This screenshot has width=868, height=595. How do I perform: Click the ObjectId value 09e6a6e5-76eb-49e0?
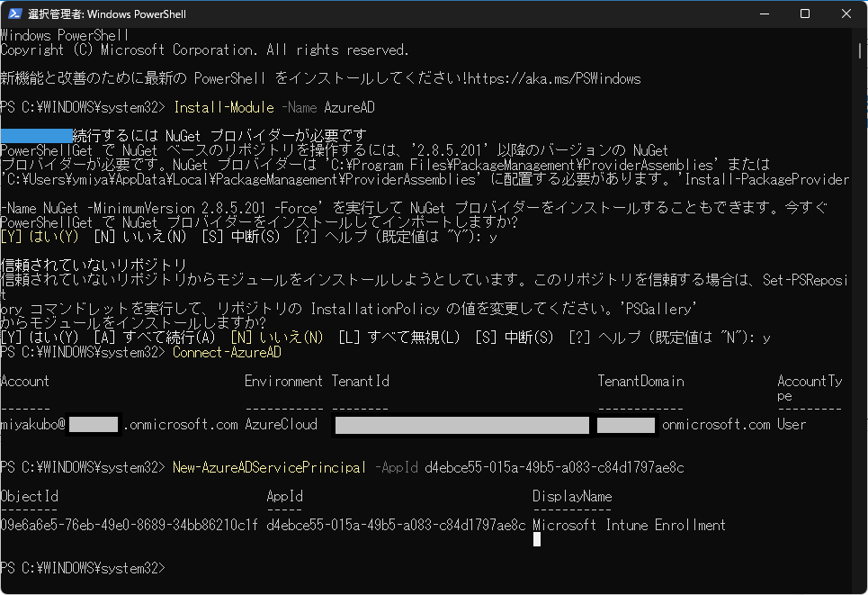point(129,525)
